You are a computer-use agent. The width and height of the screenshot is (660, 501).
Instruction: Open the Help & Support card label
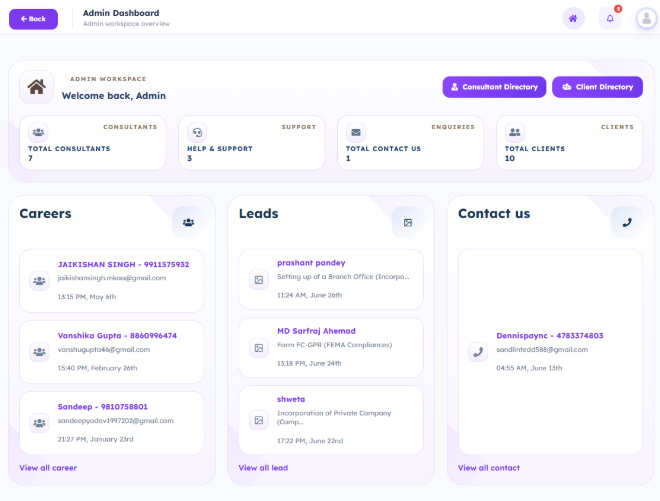tap(220, 149)
